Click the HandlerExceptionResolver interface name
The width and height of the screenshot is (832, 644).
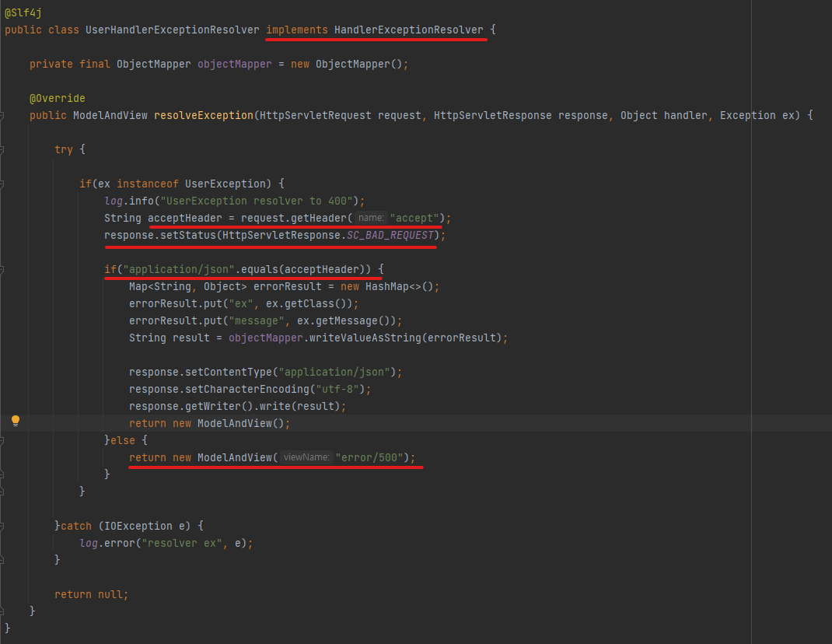tap(408, 30)
